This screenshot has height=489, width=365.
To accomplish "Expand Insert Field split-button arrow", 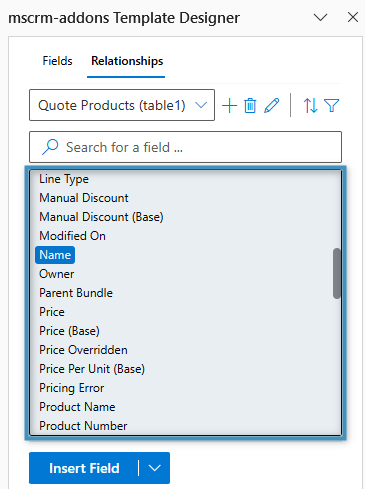I will (x=155, y=468).
